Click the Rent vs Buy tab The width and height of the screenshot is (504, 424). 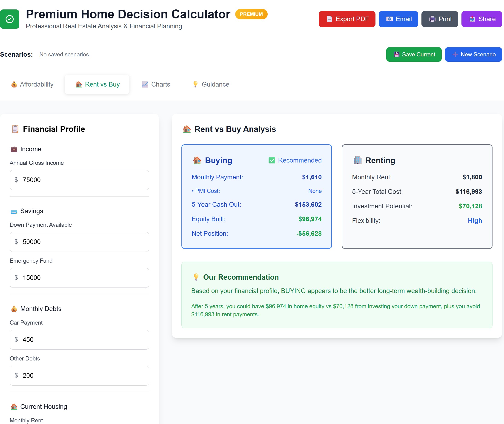click(97, 84)
